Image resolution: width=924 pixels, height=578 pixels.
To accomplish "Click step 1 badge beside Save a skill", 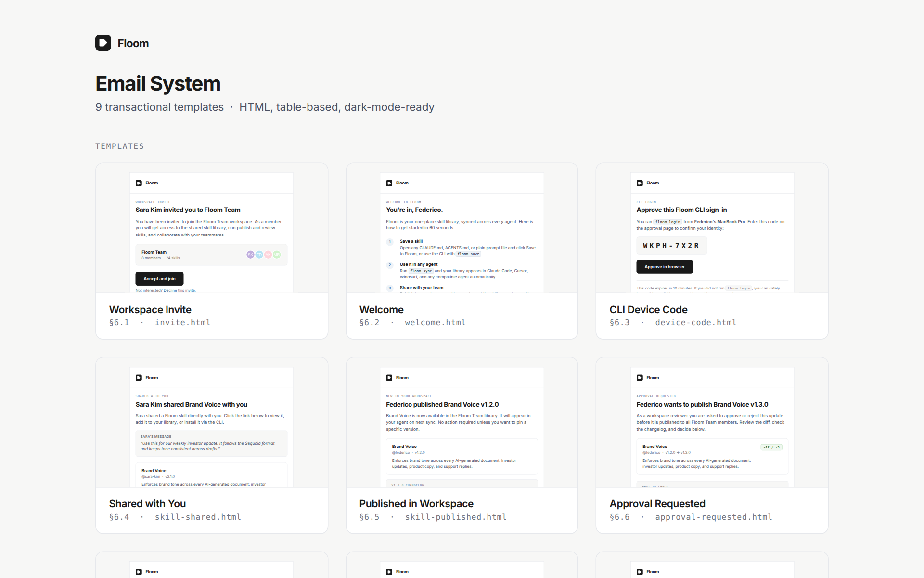I will click(390, 242).
